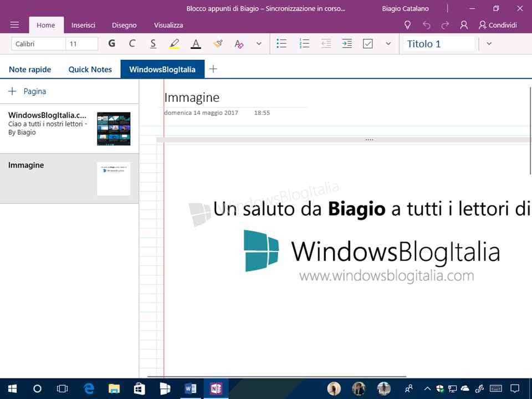Viewport: 532px width, 399px height.
Task: Click the Immagine page thumbnail
Action: [x=114, y=178]
